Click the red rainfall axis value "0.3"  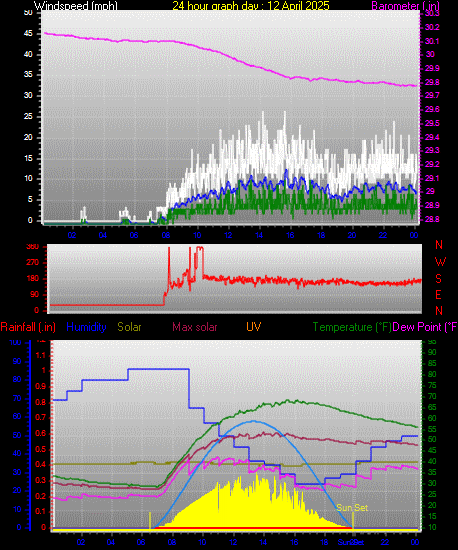pos(41,480)
